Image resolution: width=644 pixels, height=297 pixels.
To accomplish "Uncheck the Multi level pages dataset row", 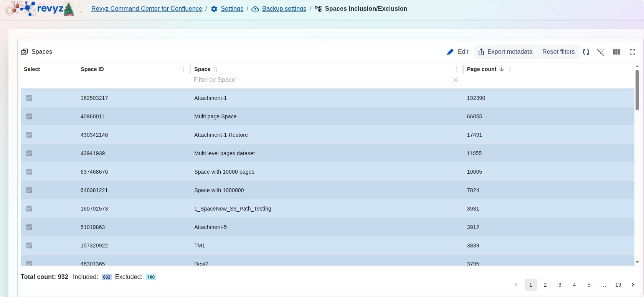I will click(x=29, y=153).
